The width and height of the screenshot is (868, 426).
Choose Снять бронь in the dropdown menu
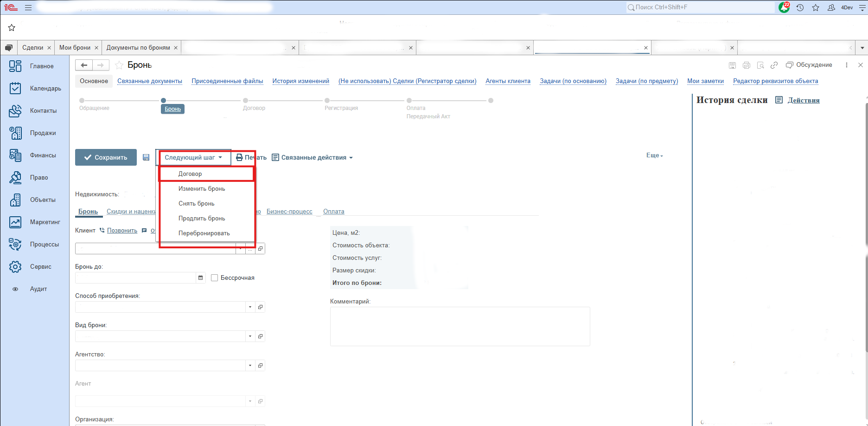point(197,203)
